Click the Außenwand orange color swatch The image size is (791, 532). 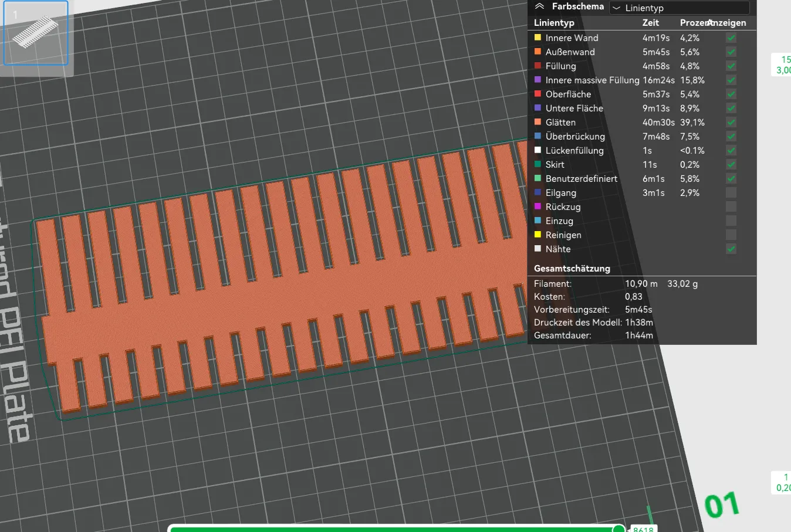pos(538,52)
